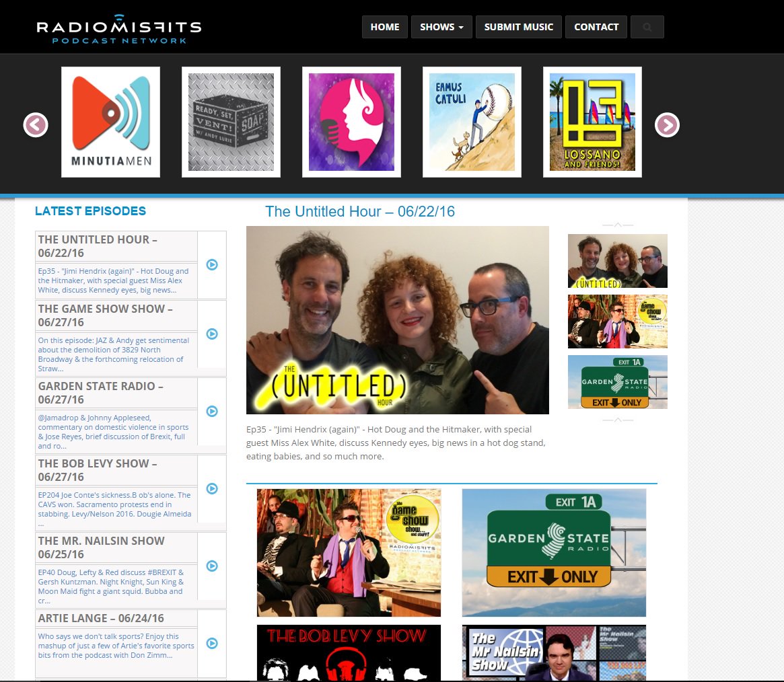Open the large Garden State Radio Exit 1A image
This screenshot has width=784, height=682.
click(x=554, y=553)
